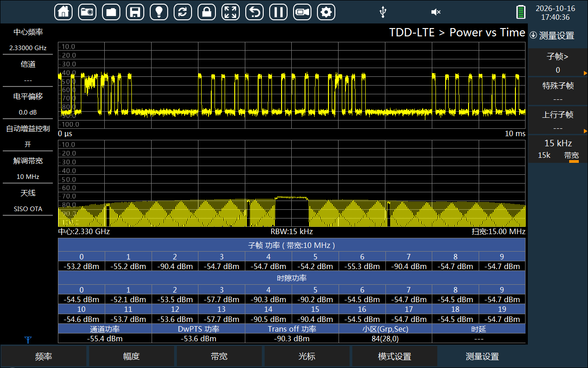Lock the screen with padlock icon
This screenshot has height=368, width=588.
click(x=207, y=12)
